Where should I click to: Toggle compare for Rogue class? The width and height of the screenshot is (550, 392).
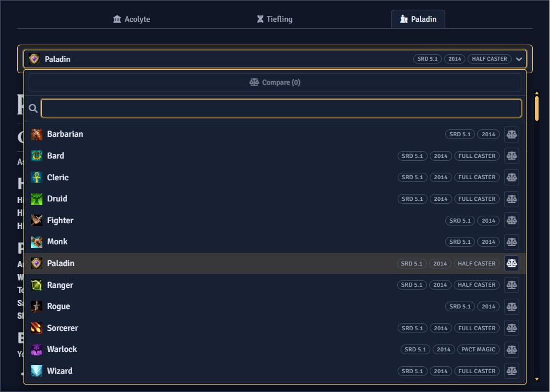click(512, 307)
